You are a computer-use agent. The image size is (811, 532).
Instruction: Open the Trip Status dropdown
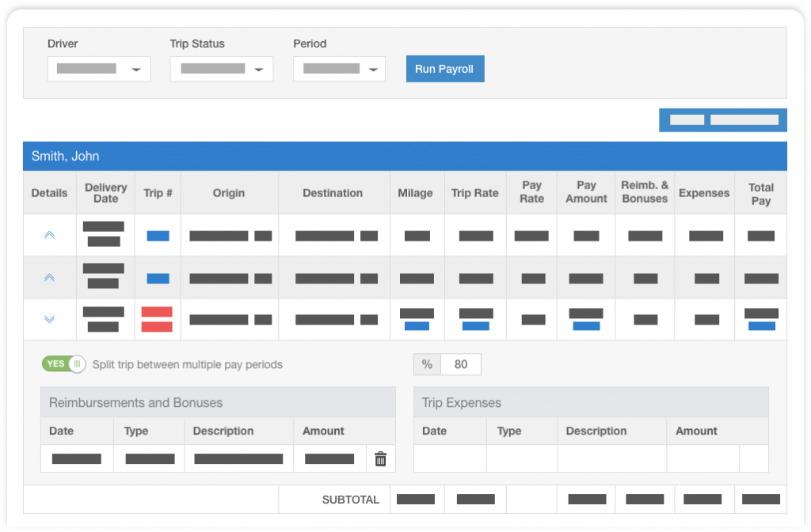pyautogui.click(x=222, y=69)
